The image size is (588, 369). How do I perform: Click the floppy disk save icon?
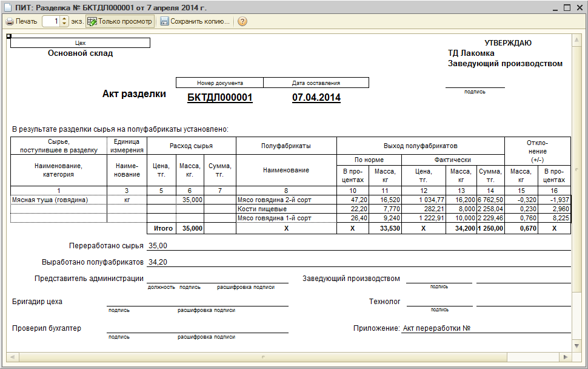[x=164, y=21]
